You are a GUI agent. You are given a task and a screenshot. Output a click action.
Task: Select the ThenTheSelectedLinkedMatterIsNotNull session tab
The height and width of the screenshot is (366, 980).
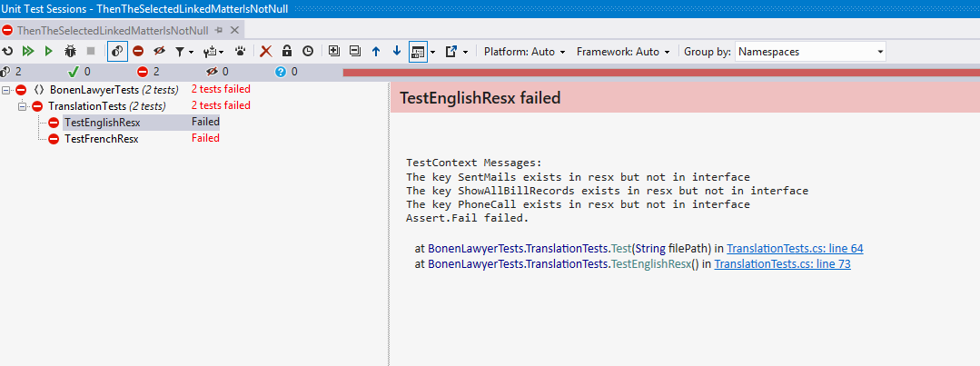tap(114, 30)
